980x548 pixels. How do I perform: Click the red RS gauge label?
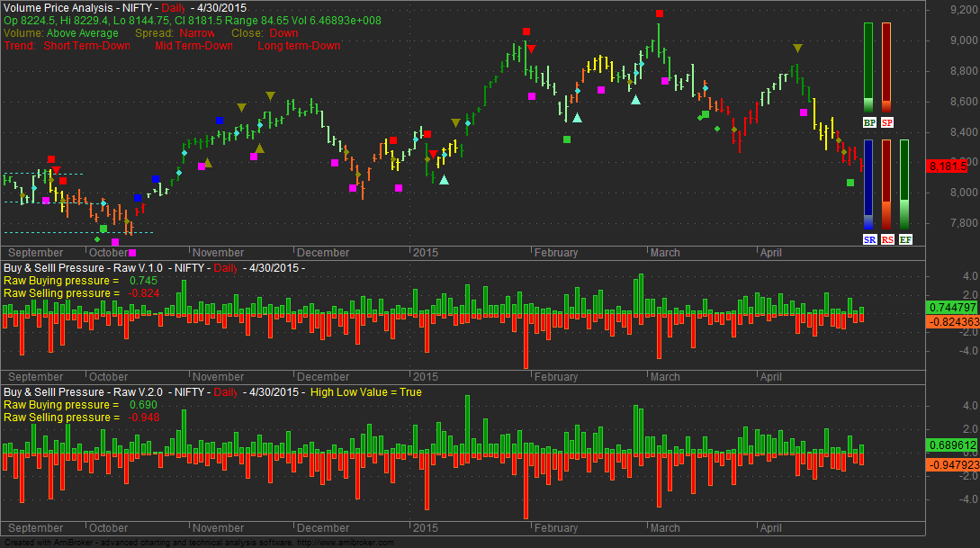(x=887, y=239)
